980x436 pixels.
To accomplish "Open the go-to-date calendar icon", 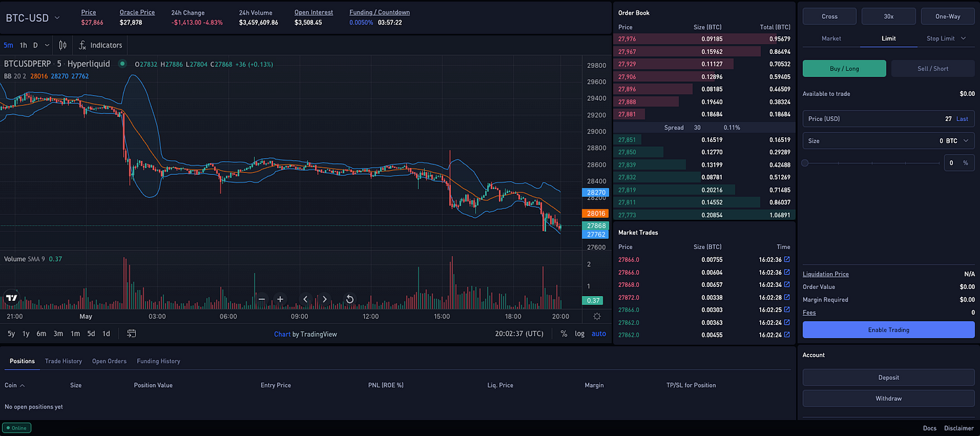I will [131, 334].
